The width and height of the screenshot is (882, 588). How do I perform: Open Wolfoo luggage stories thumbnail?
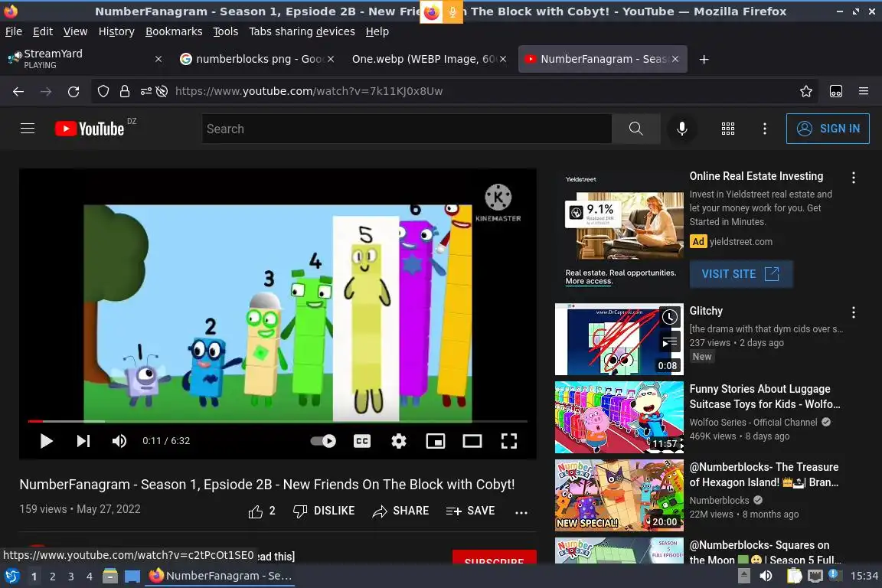click(x=619, y=417)
